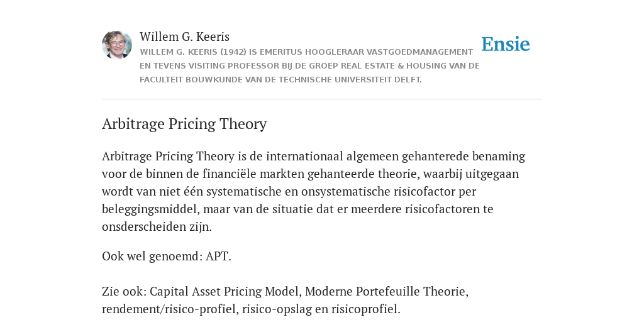Open Willem G. Keeris's profile photo
The width and height of the screenshot is (644, 322).
click(117, 45)
